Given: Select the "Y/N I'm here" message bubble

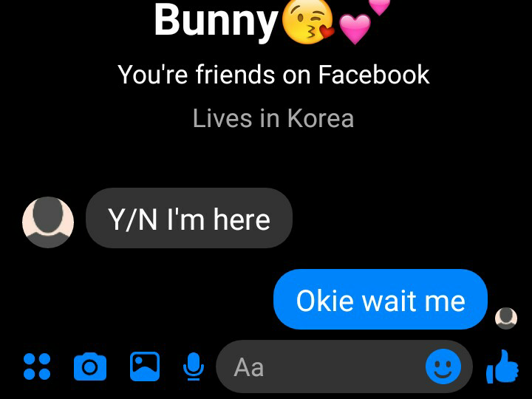Looking at the screenshot, I should click(x=189, y=218).
